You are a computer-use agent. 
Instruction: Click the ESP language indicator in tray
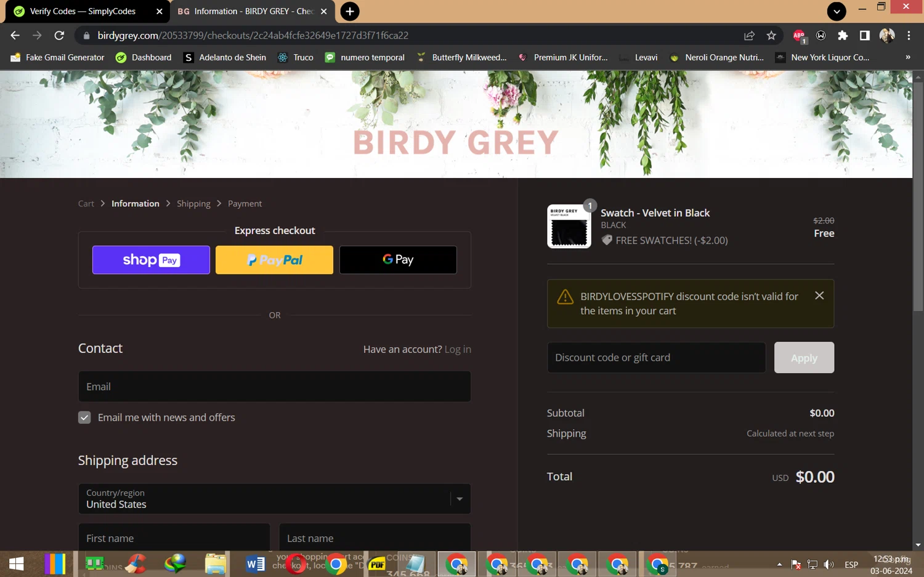pos(851,564)
